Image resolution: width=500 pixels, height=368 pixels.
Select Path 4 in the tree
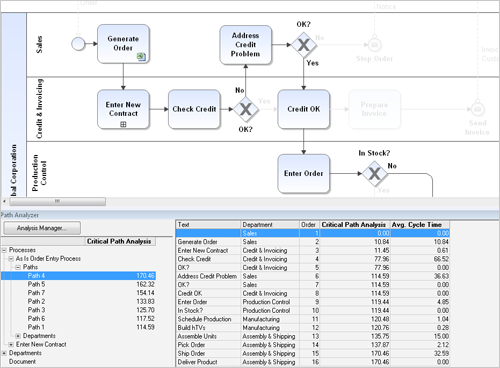point(79,276)
